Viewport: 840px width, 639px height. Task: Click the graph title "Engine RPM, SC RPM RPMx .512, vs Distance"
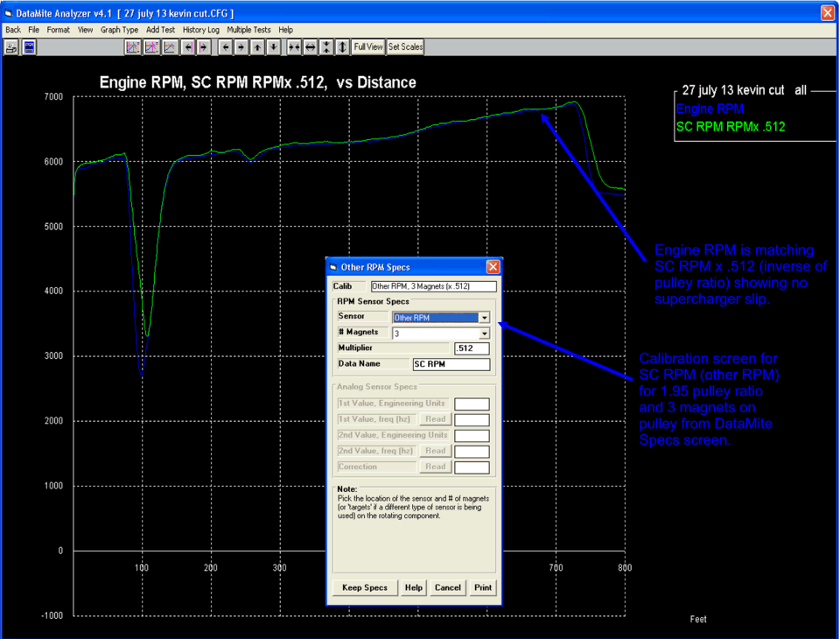(257, 82)
